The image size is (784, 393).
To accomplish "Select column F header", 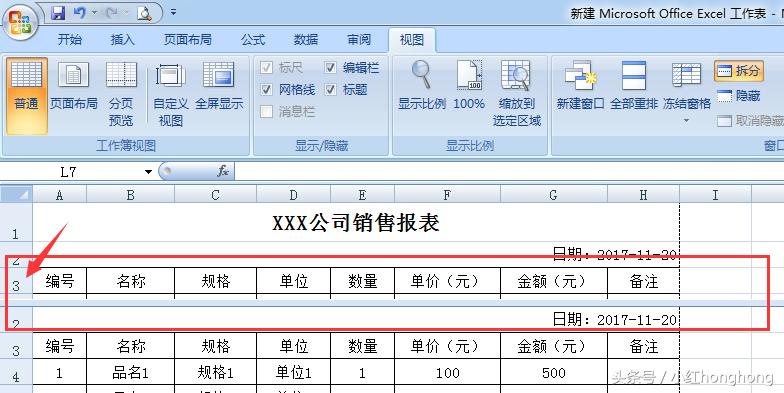I will 447,194.
